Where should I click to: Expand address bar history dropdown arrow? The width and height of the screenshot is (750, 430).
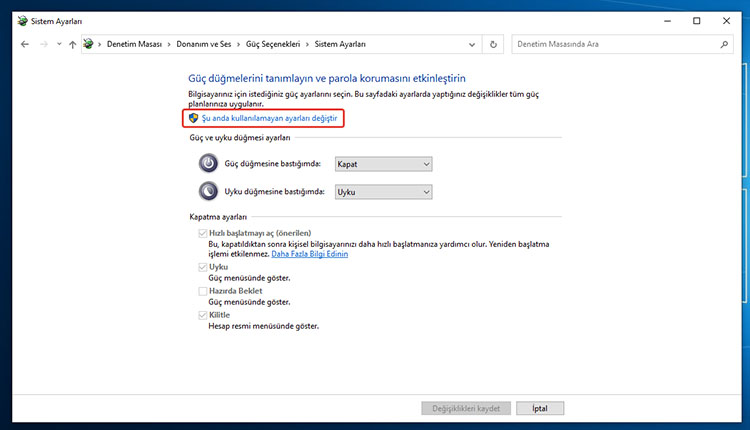pyautogui.click(x=472, y=45)
